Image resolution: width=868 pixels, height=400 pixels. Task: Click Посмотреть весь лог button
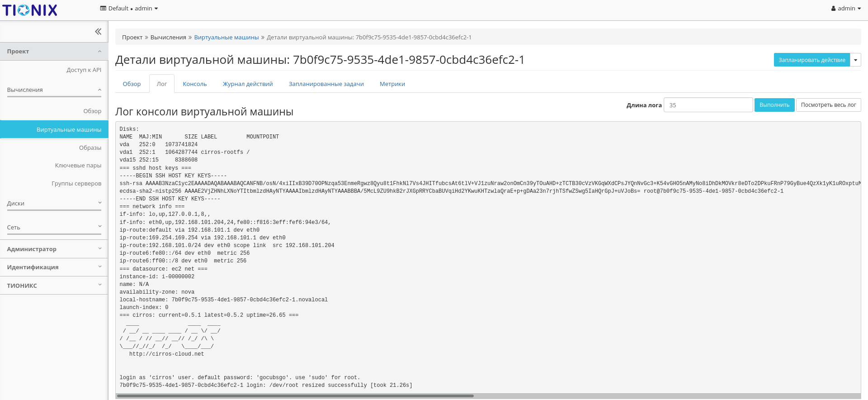[x=828, y=105]
